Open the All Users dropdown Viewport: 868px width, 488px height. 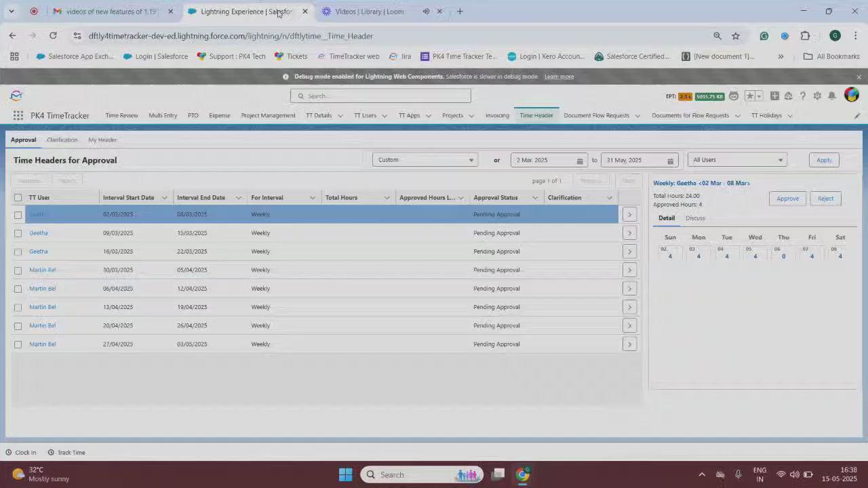[x=737, y=160]
